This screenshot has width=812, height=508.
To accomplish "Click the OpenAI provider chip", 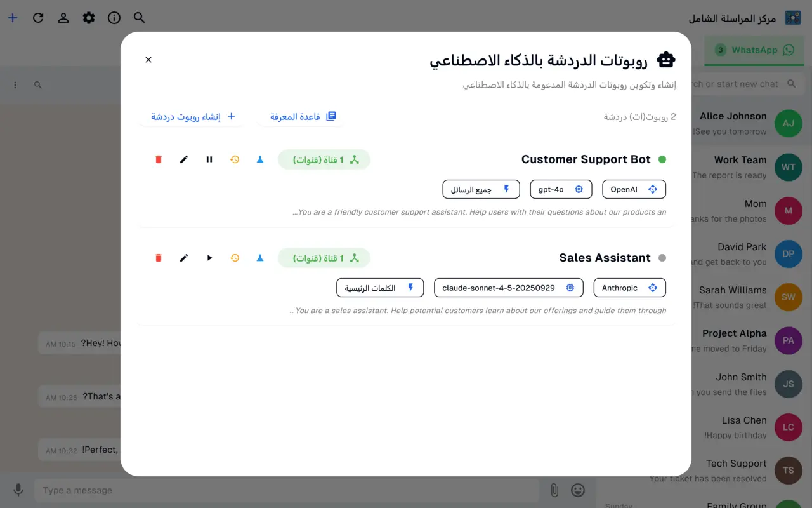I will click(634, 189).
